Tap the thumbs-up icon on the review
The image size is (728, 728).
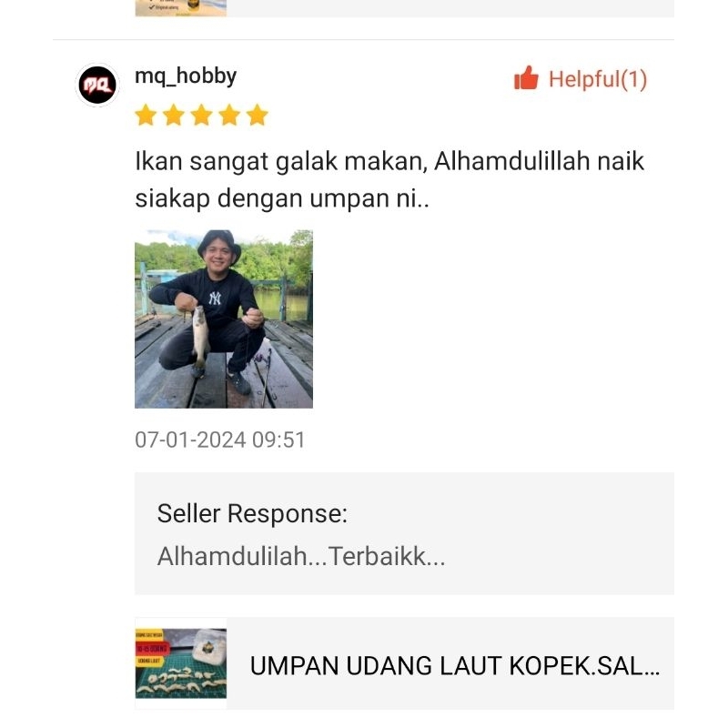click(526, 77)
